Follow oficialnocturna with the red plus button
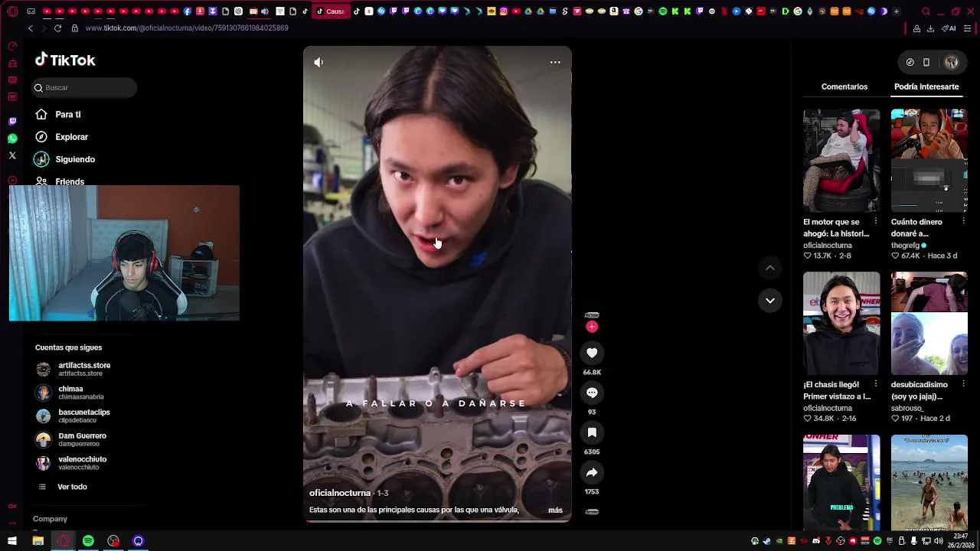 point(592,327)
